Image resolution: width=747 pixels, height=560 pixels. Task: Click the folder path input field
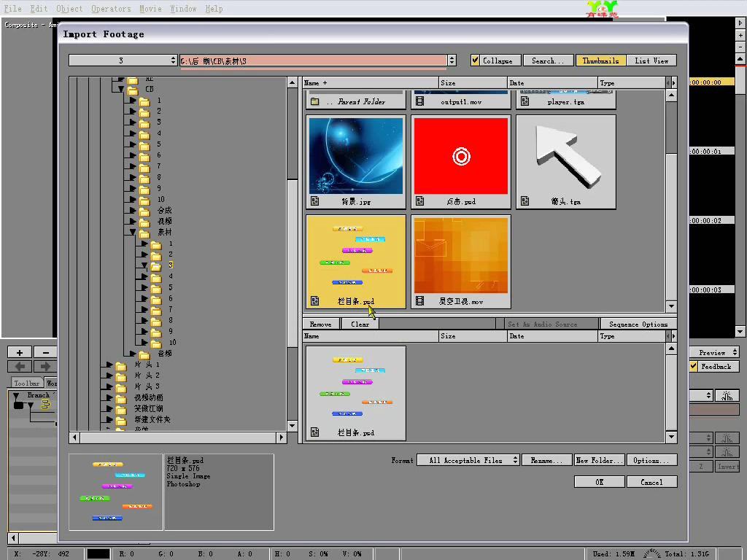tap(313, 61)
